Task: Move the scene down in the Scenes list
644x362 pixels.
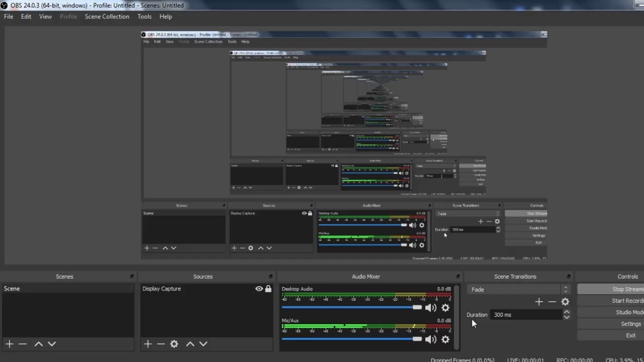Action: (51, 344)
